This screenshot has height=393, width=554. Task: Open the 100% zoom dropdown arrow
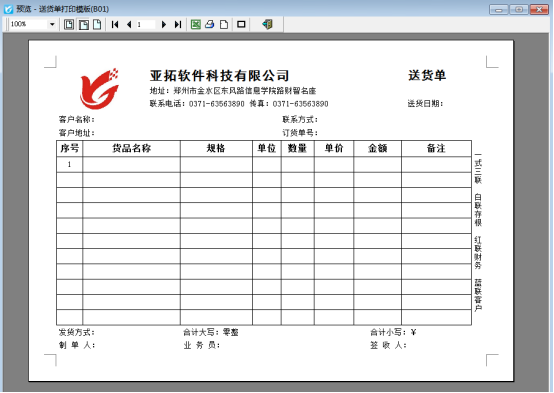click(52, 24)
